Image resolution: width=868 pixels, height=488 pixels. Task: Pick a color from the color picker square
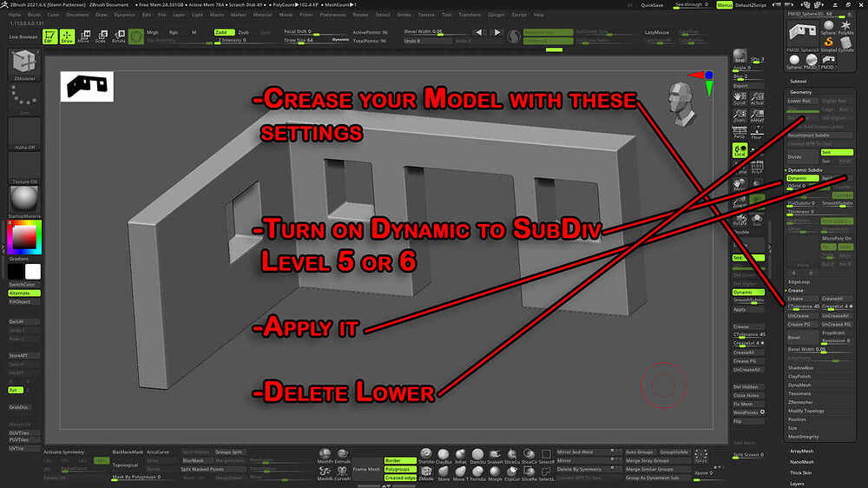coord(23,238)
